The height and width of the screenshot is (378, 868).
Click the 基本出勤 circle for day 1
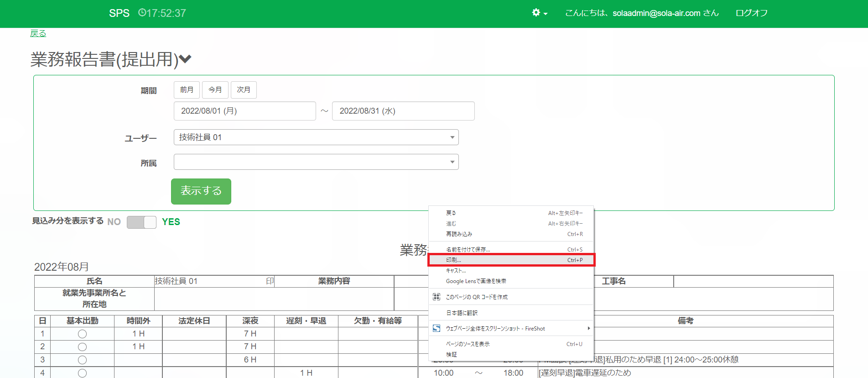click(x=82, y=334)
